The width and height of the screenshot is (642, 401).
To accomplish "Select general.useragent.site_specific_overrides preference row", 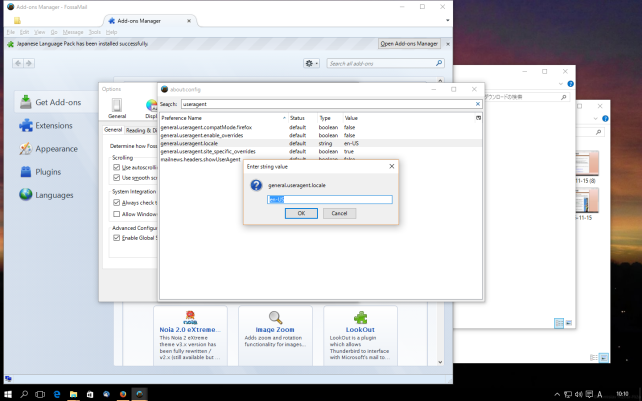I will pyautogui.click(x=321, y=152).
